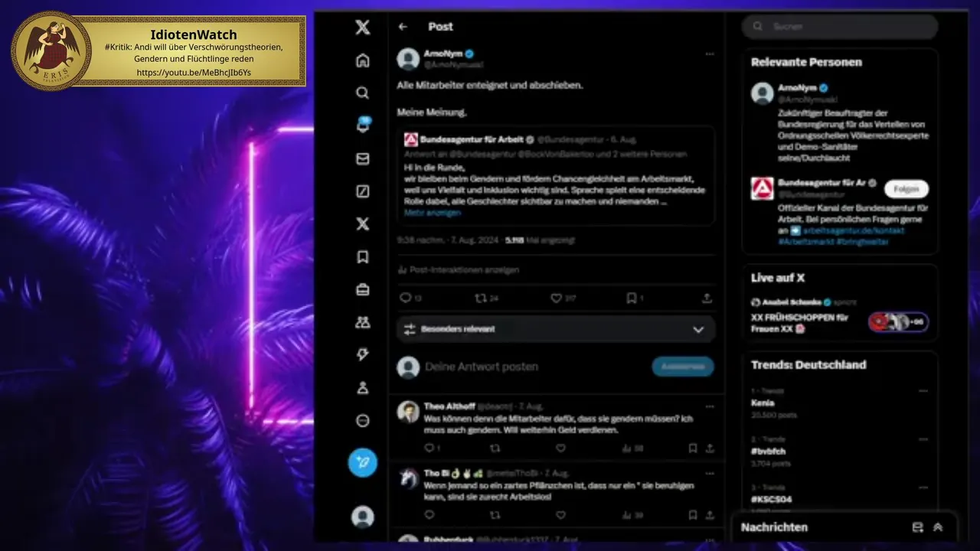Open the Home icon in the sidebar
980x551 pixels.
[363, 60]
